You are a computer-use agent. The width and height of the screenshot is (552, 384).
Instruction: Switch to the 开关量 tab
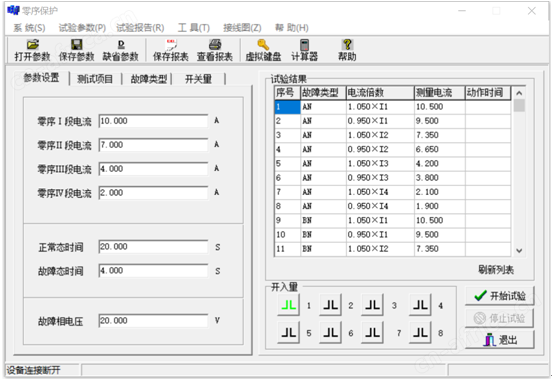[x=198, y=79]
